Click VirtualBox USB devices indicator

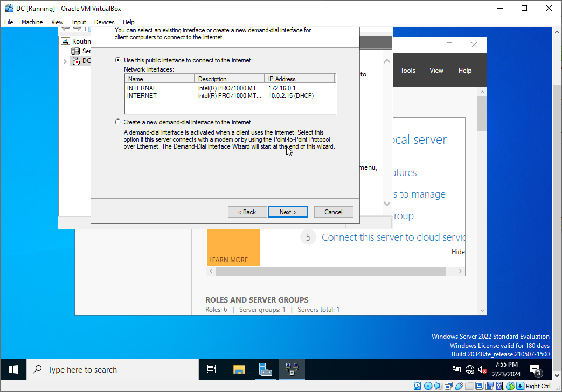click(459, 386)
